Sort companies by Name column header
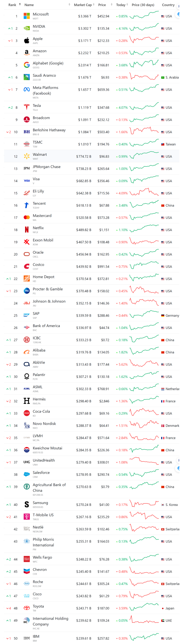This screenshot has width=184, height=644. pyautogui.click(x=29, y=5)
